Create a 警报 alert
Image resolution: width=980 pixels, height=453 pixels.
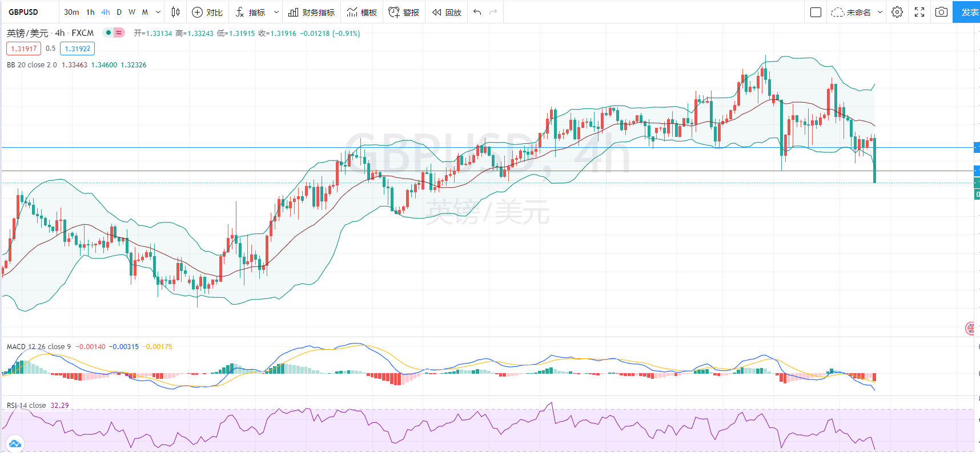tap(404, 12)
